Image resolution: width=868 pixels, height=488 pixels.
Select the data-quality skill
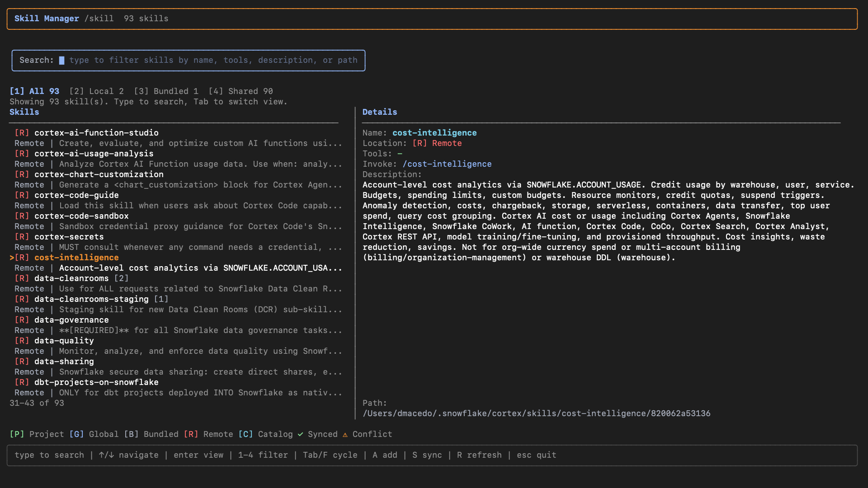point(64,341)
